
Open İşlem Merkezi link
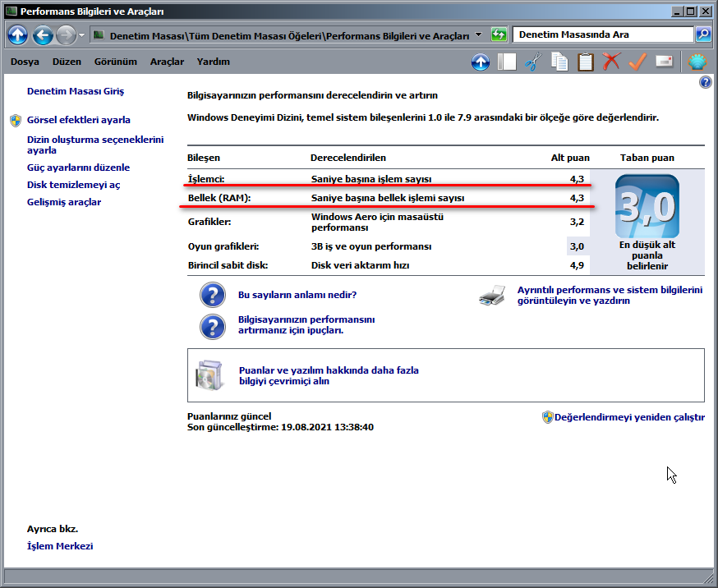pos(60,546)
